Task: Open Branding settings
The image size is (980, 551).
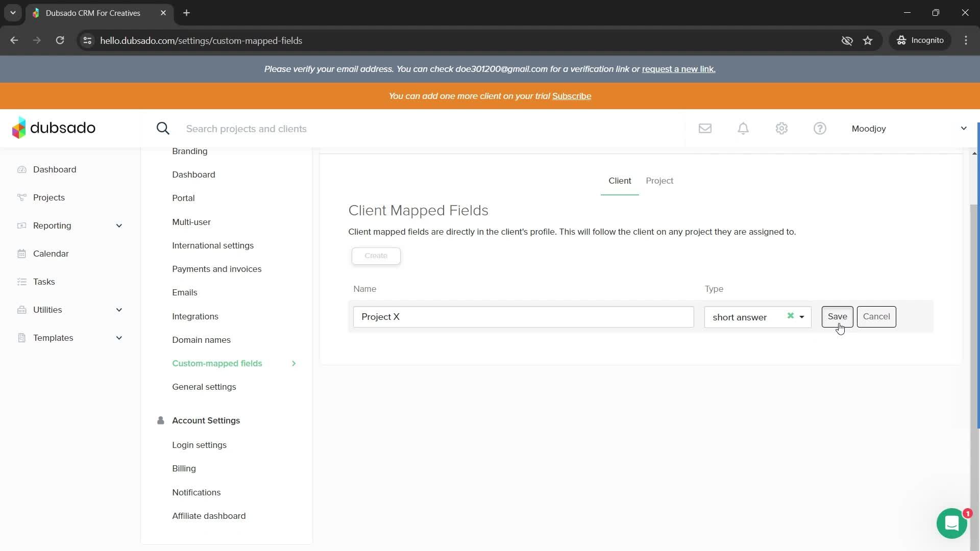Action: point(189,151)
